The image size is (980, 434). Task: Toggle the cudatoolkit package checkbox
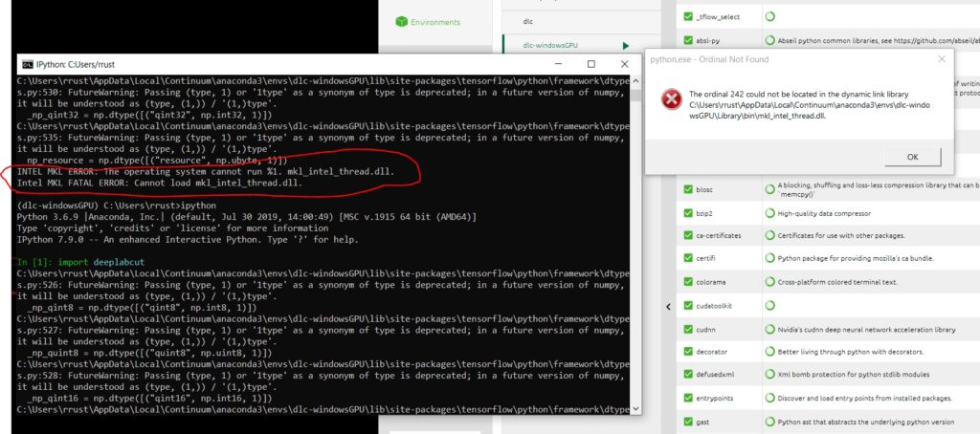pos(687,306)
